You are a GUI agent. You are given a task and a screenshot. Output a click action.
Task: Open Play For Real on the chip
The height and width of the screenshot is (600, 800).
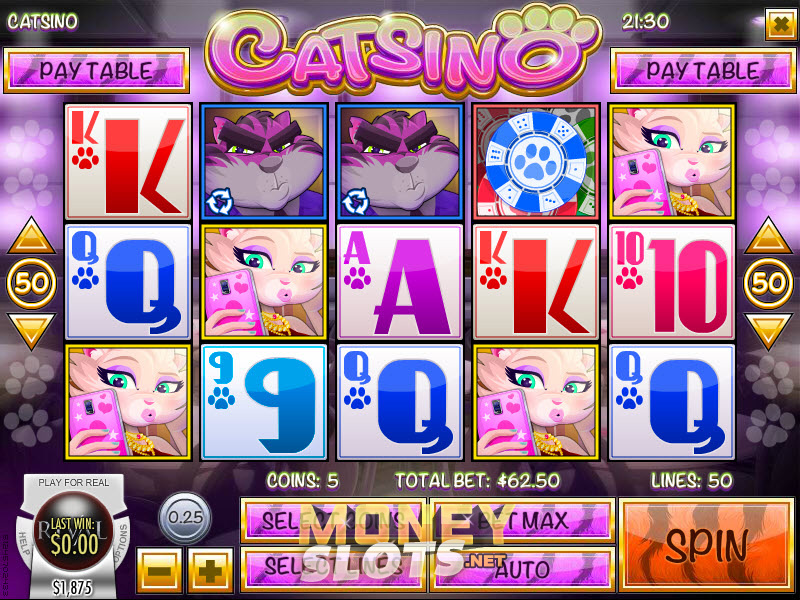(x=73, y=483)
